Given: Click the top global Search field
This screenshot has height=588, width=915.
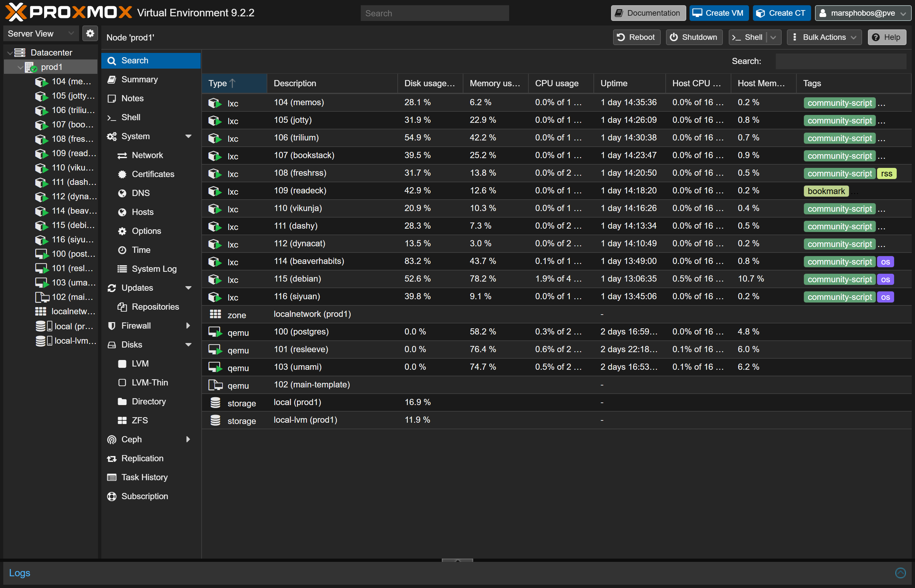Looking at the screenshot, I should [435, 13].
